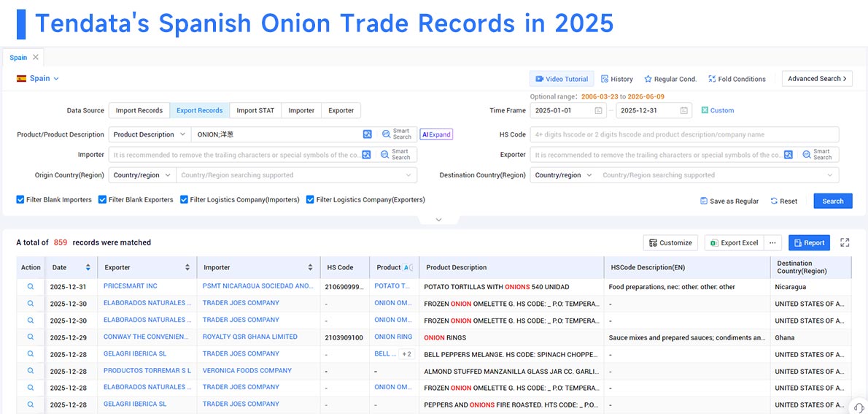The width and height of the screenshot is (868, 414).
Task: Open Destination Country/region type dropdown
Action: (564, 175)
